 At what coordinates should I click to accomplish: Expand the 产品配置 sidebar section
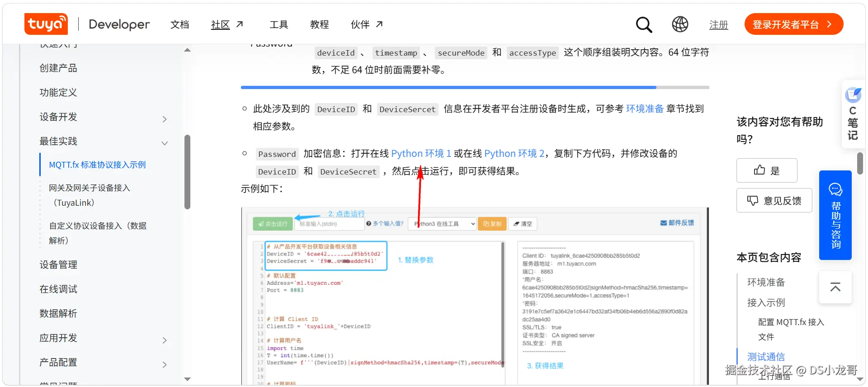(x=165, y=364)
